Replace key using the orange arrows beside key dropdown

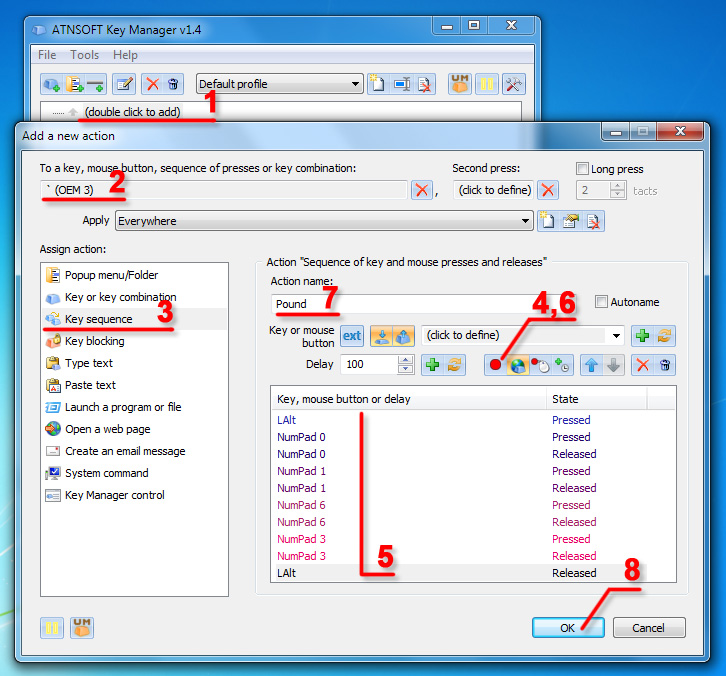coord(664,336)
